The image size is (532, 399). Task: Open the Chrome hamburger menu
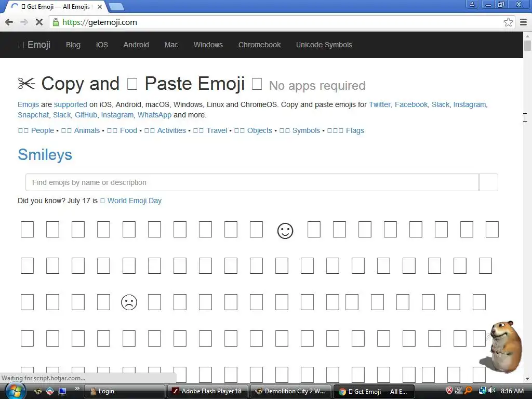[x=523, y=22]
